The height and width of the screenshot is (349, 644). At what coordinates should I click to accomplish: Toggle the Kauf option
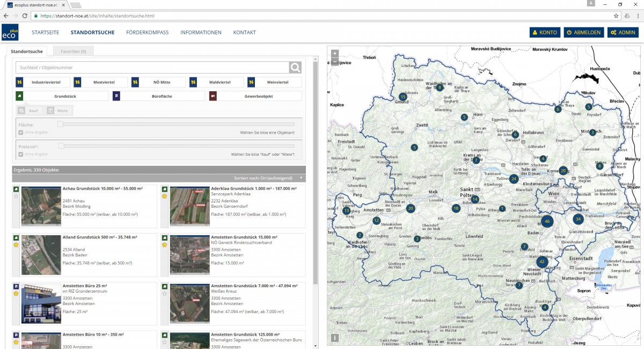point(29,110)
